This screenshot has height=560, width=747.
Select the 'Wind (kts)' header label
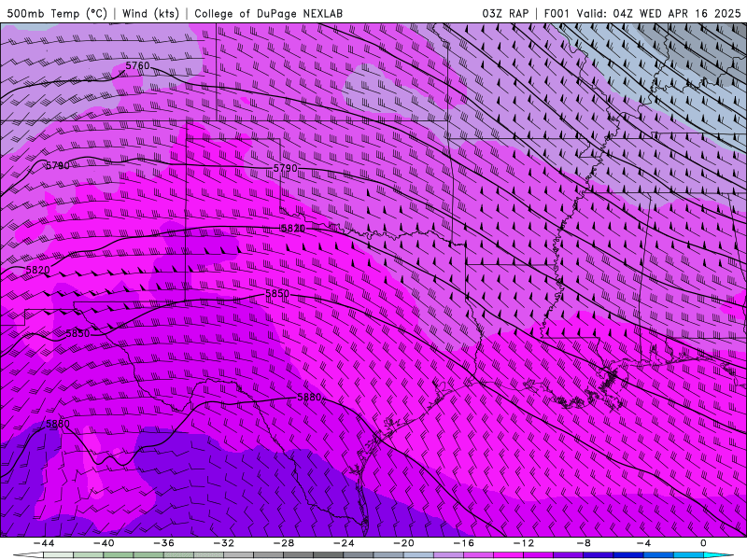150,13
